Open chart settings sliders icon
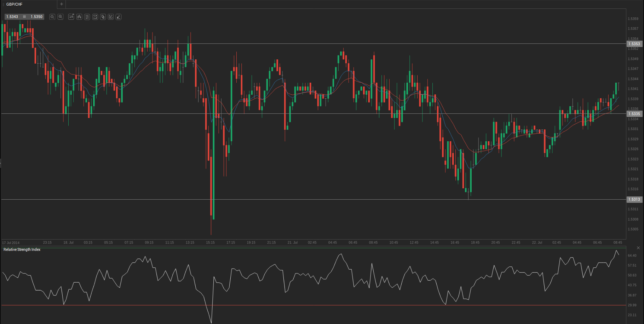 pos(87,17)
